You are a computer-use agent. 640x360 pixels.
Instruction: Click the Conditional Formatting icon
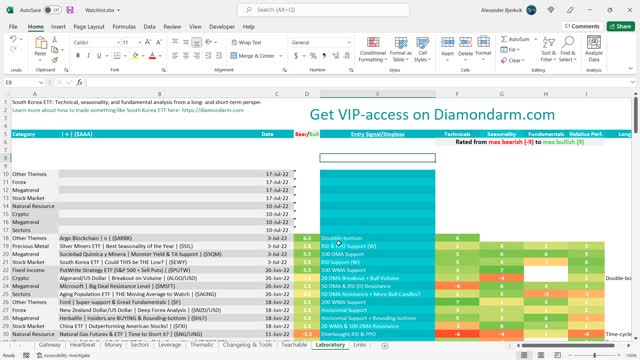(373, 42)
